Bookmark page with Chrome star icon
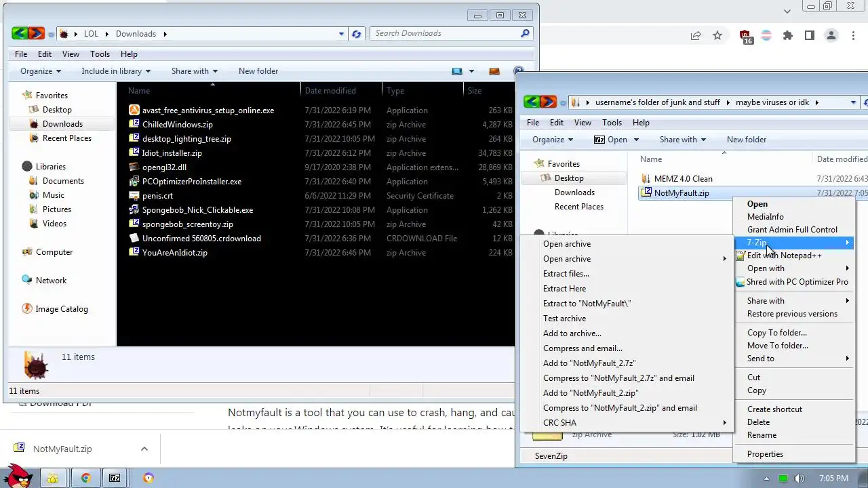868x488 pixels. 717,35
